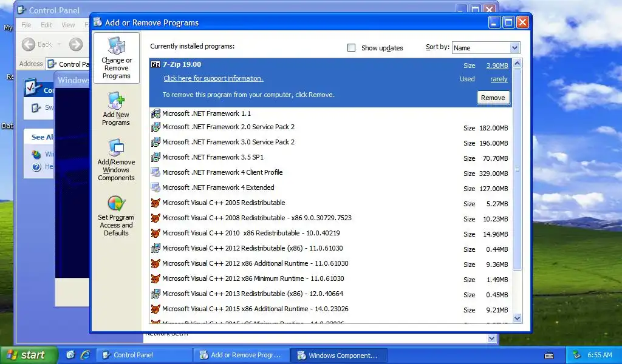
Task: Click icon of Visual C++ 2012 x86 Minimum Runtime
Action: 155,279
